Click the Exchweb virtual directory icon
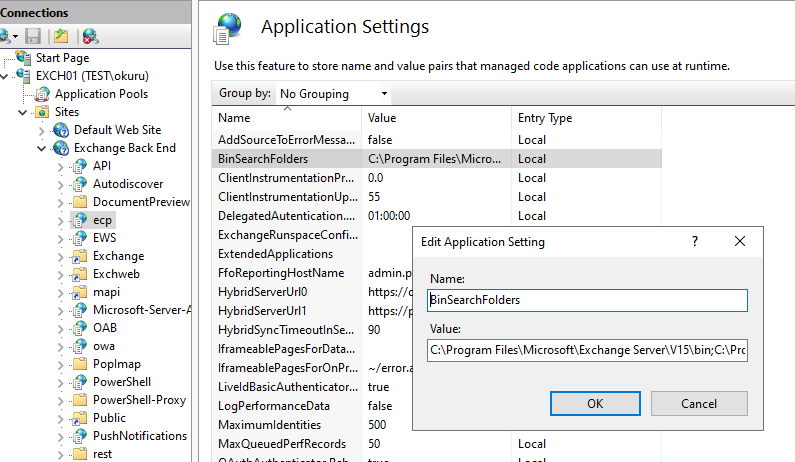Image resolution: width=795 pixels, height=462 pixels. pos(80,274)
